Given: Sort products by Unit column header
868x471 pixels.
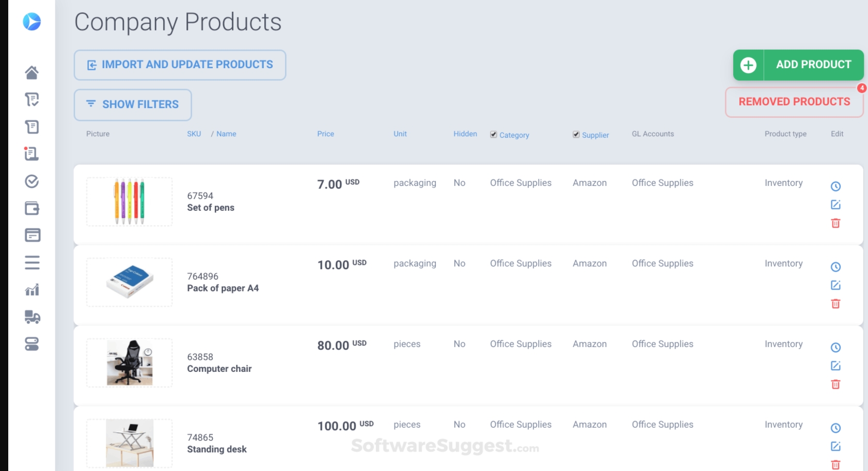Looking at the screenshot, I should [x=400, y=134].
